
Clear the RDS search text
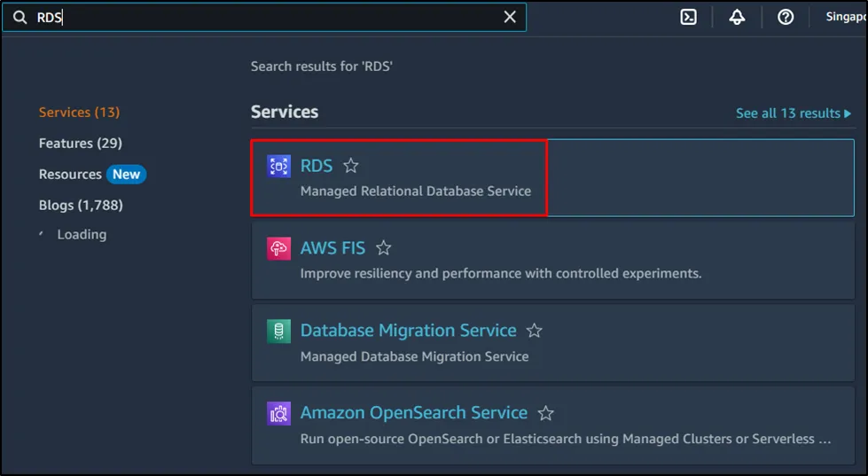510,17
